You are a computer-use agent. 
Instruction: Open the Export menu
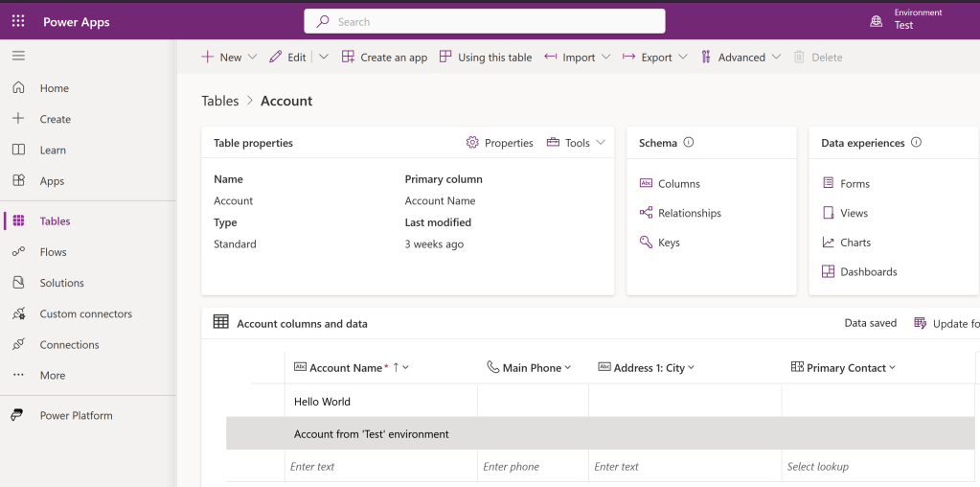coord(655,58)
